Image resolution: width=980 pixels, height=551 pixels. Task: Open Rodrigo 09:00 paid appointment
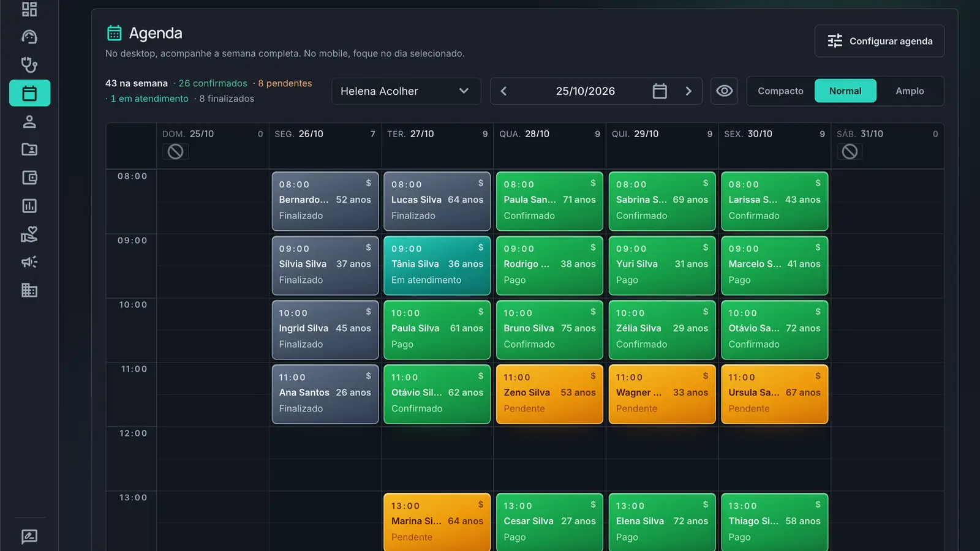tap(549, 266)
